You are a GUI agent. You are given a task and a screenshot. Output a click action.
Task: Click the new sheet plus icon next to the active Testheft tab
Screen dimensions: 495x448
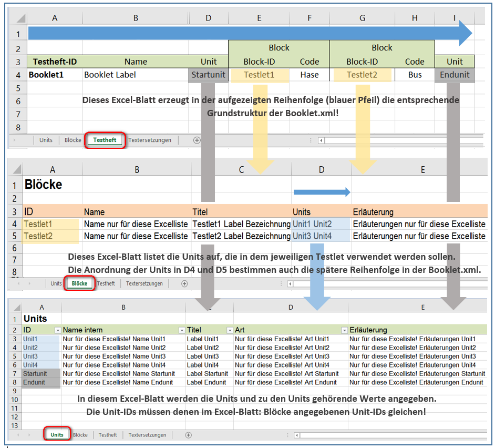(x=197, y=140)
